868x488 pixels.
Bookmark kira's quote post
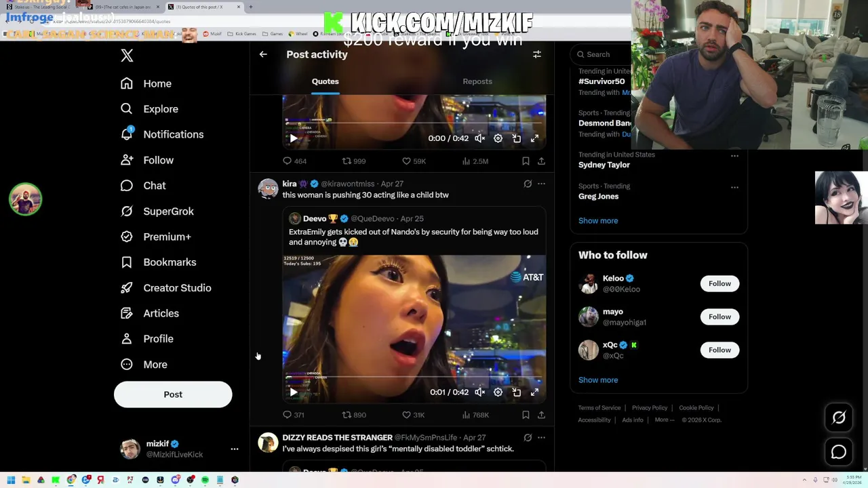pos(526,415)
